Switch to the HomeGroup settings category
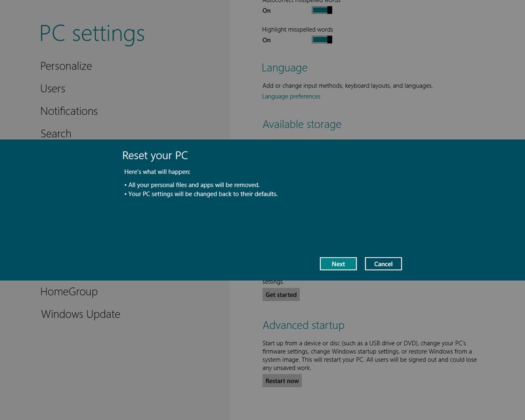Viewport: 525px width, 420px height. pos(69,291)
